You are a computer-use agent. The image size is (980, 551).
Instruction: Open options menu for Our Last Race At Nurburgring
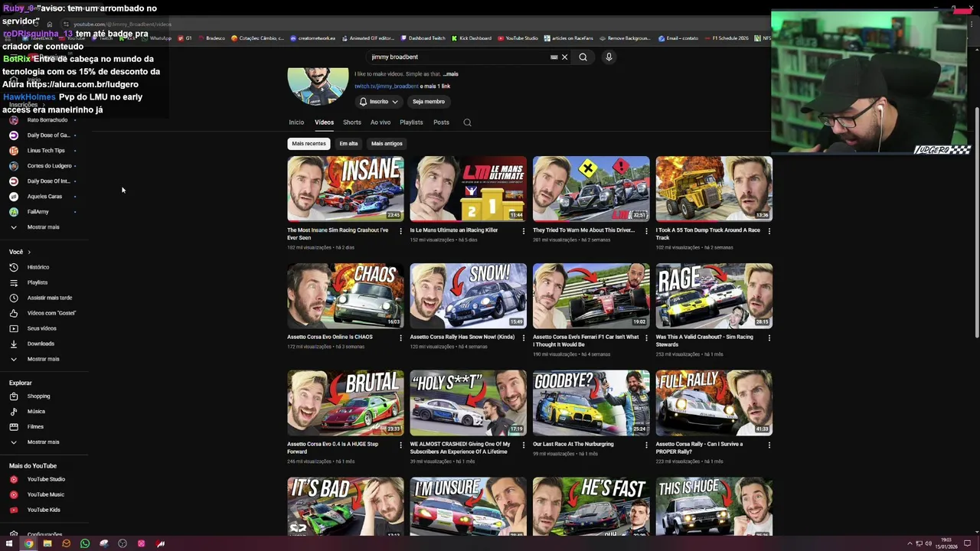[x=646, y=445]
